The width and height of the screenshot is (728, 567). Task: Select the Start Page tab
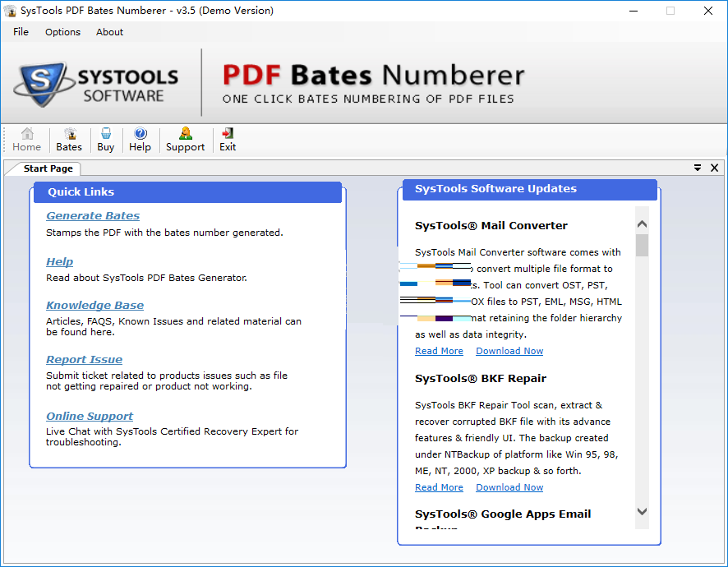48,168
